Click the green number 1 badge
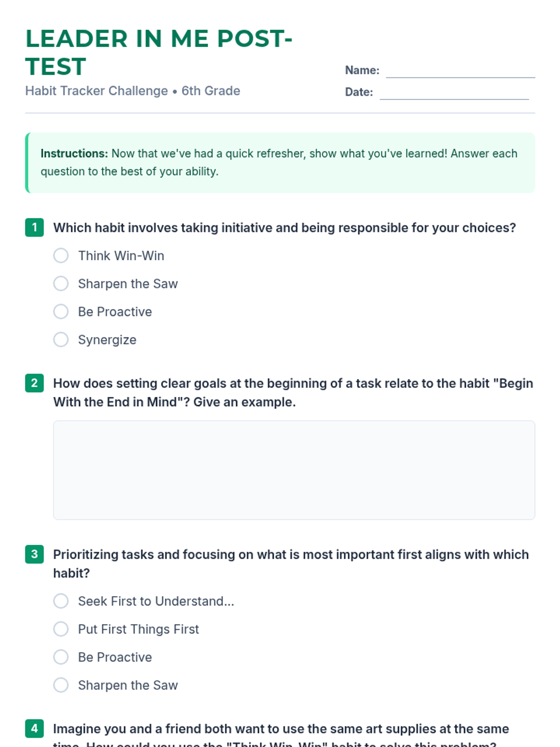This screenshot has width=560, height=747. (35, 227)
